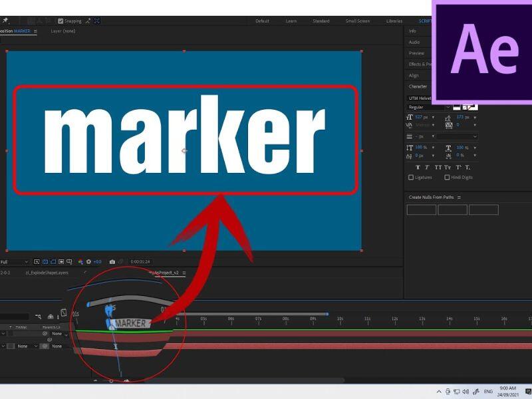The image size is (532, 399).
Task: Expand the Audio panel
Action: [x=414, y=42]
